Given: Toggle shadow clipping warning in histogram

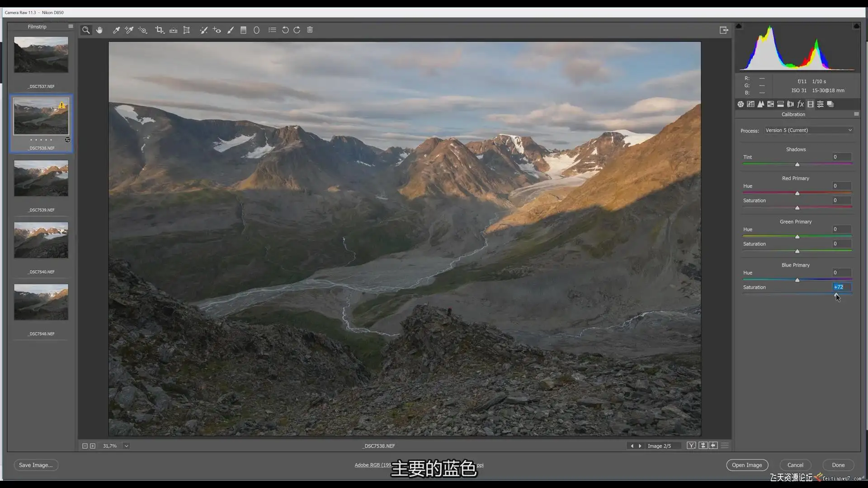Looking at the screenshot, I should pyautogui.click(x=739, y=26).
